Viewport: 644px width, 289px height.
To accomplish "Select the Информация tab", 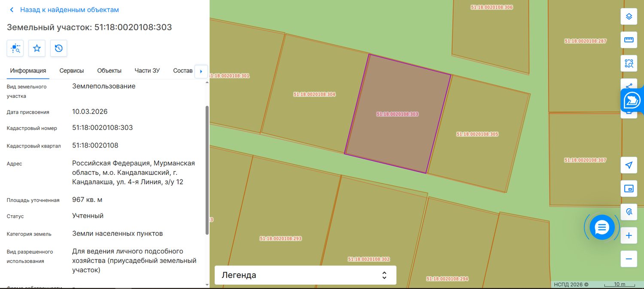I will (28, 71).
